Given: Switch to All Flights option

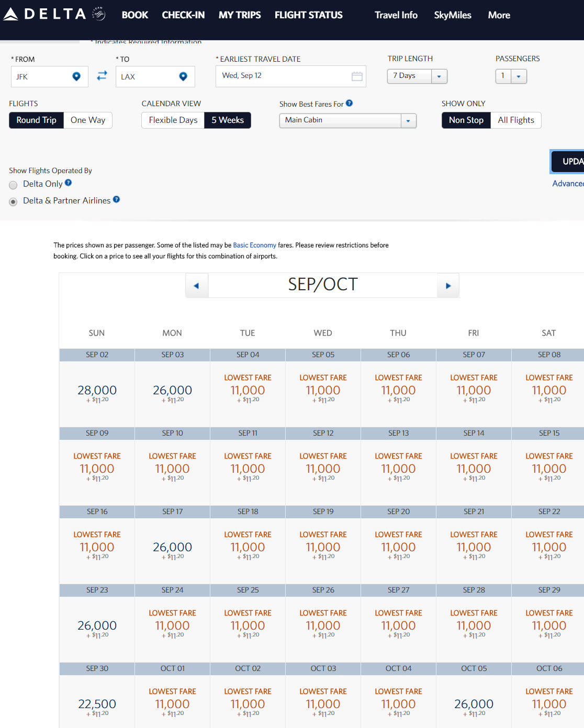Looking at the screenshot, I should 515,120.
